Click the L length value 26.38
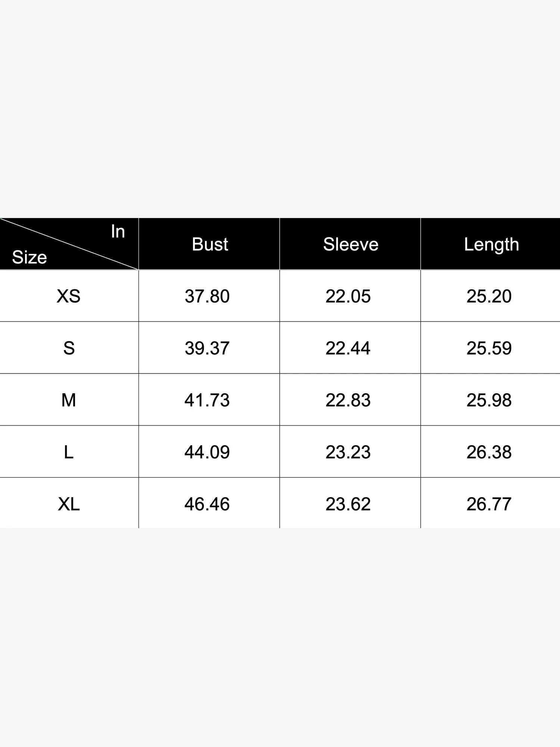Viewport: 560px width, 747px height. [489, 452]
